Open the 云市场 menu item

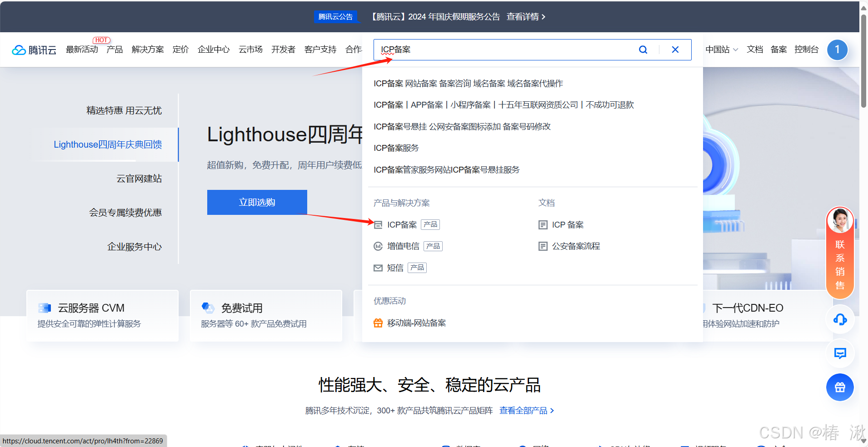pos(250,50)
